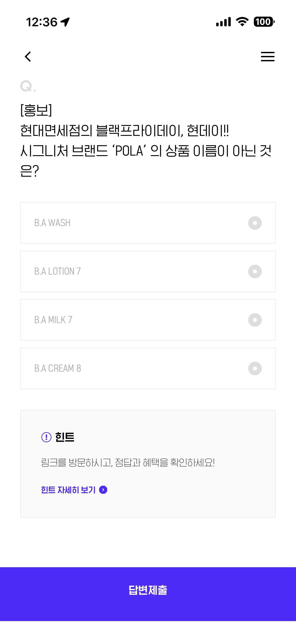Open the hamburger menu icon
The image size is (296, 644).
268,57
